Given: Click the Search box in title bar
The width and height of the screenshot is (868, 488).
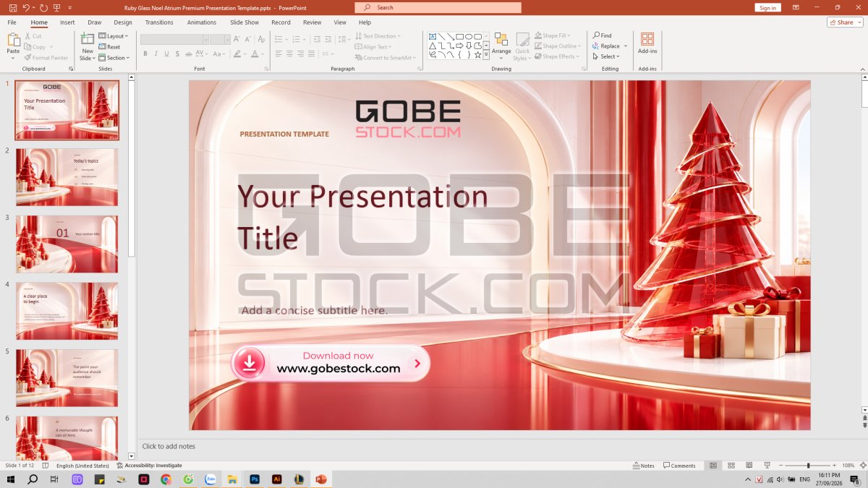Looking at the screenshot, I should click(438, 7).
